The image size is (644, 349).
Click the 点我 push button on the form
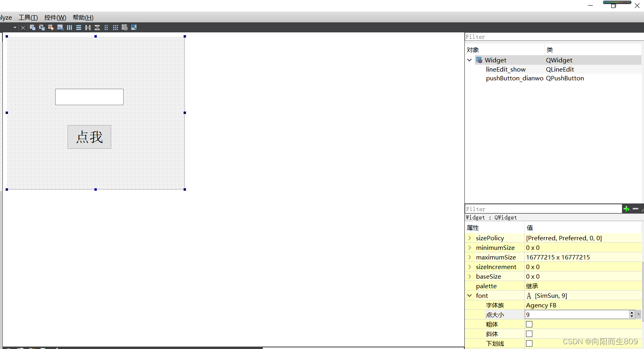point(89,137)
